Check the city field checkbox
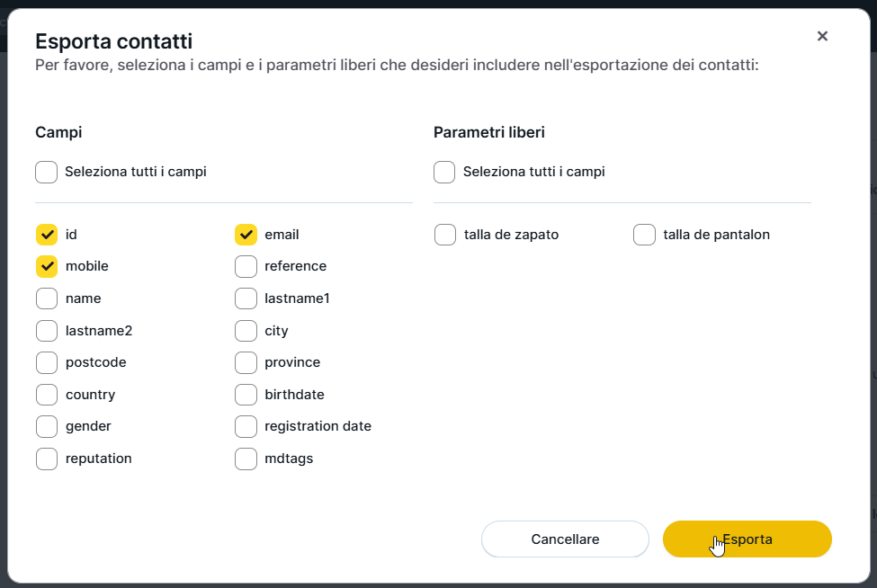Viewport: 877px width, 588px height. point(246,331)
